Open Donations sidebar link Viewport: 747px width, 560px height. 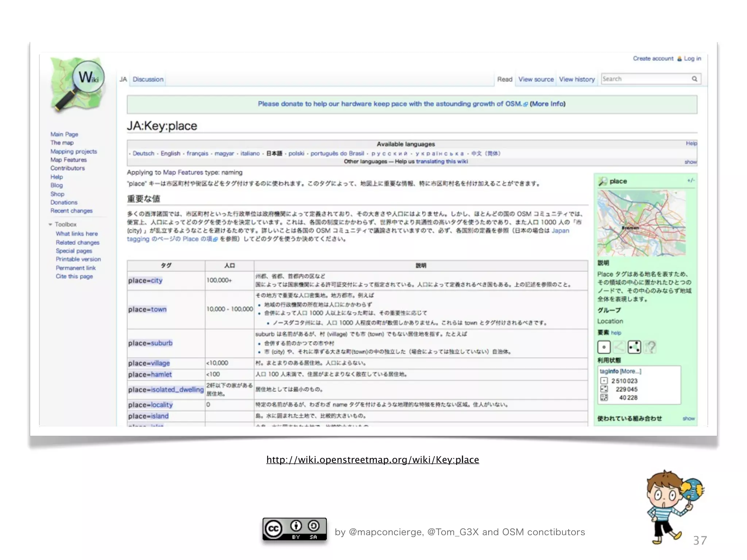64,202
